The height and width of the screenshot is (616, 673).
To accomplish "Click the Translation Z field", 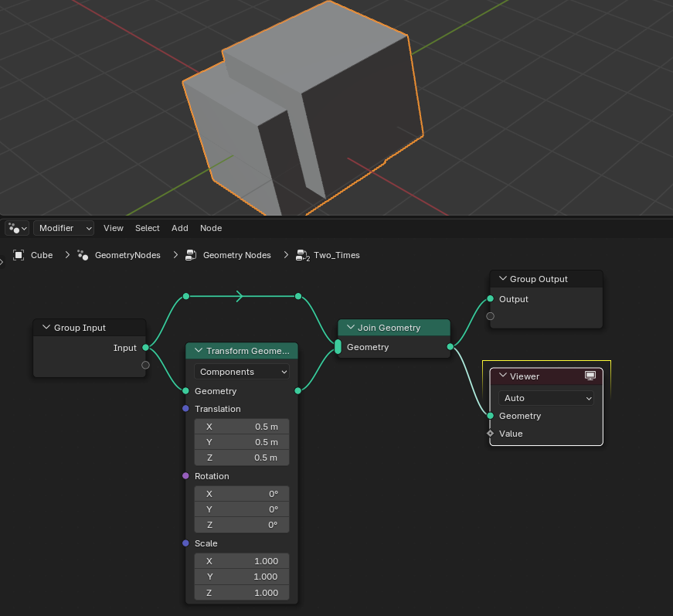I will click(242, 458).
